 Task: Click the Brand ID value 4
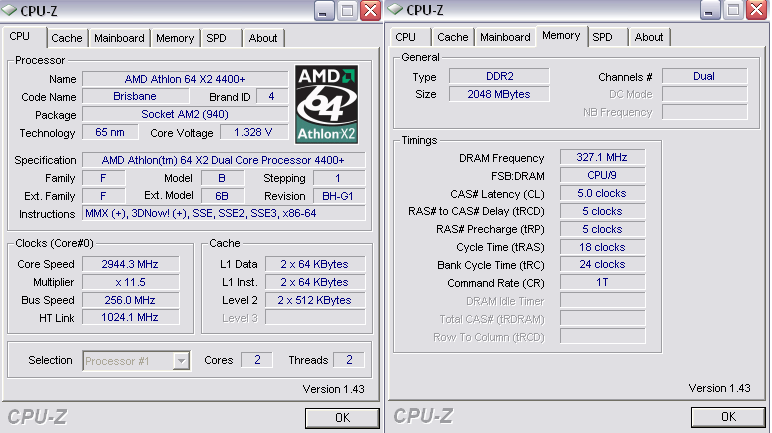pos(272,97)
